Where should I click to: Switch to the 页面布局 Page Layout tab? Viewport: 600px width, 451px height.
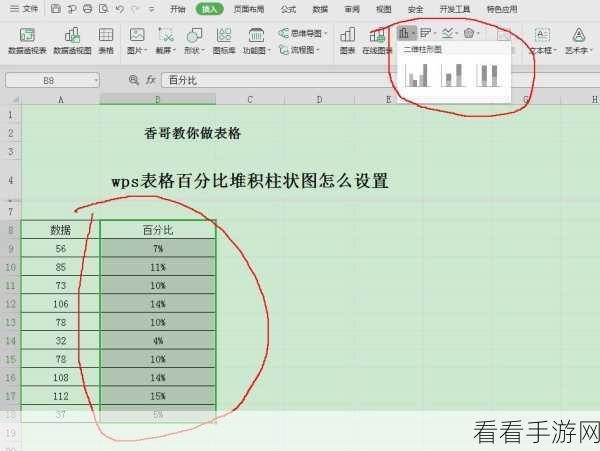[x=249, y=9]
